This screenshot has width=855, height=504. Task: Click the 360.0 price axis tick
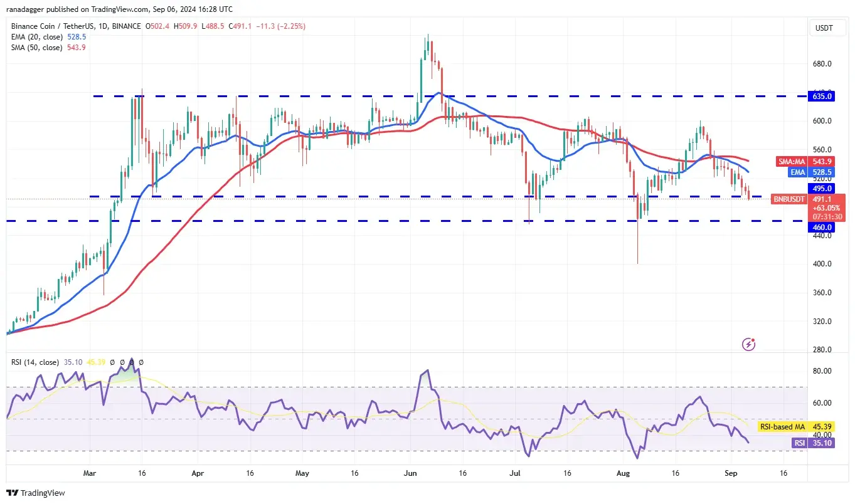[x=822, y=293]
